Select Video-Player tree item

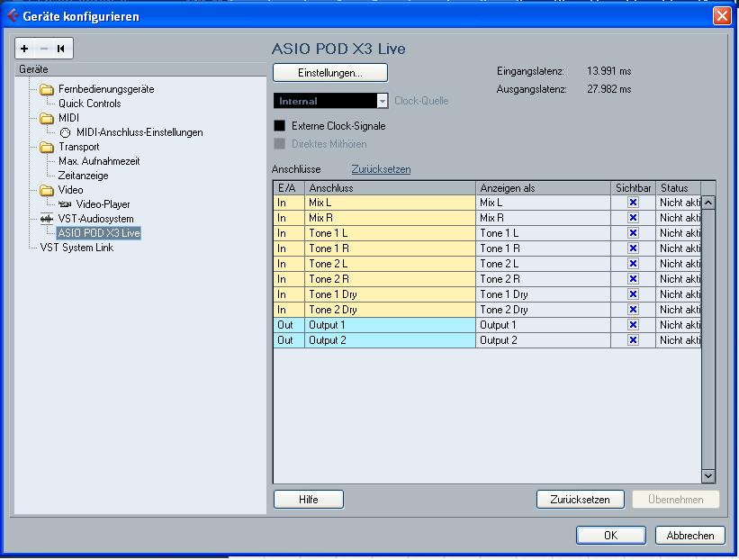(x=103, y=204)
